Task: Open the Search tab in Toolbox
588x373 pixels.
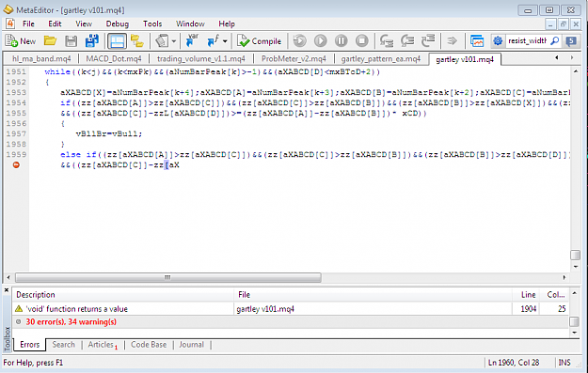Action: [x=63, y=345]
